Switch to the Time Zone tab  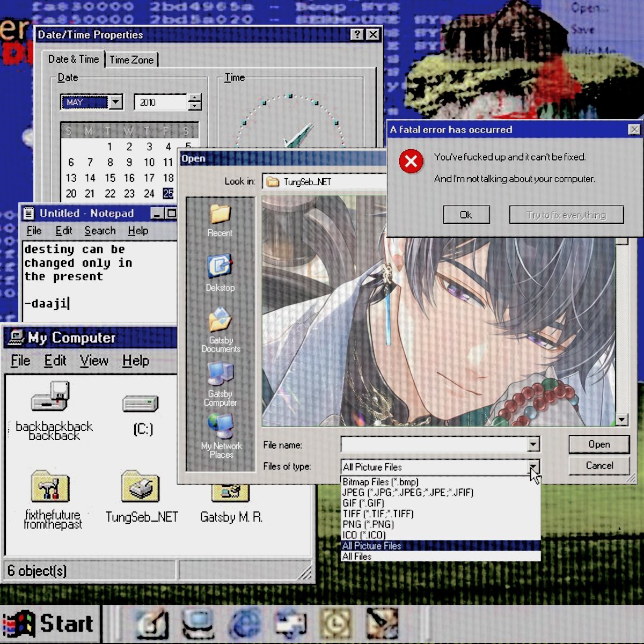coord(131,60)
